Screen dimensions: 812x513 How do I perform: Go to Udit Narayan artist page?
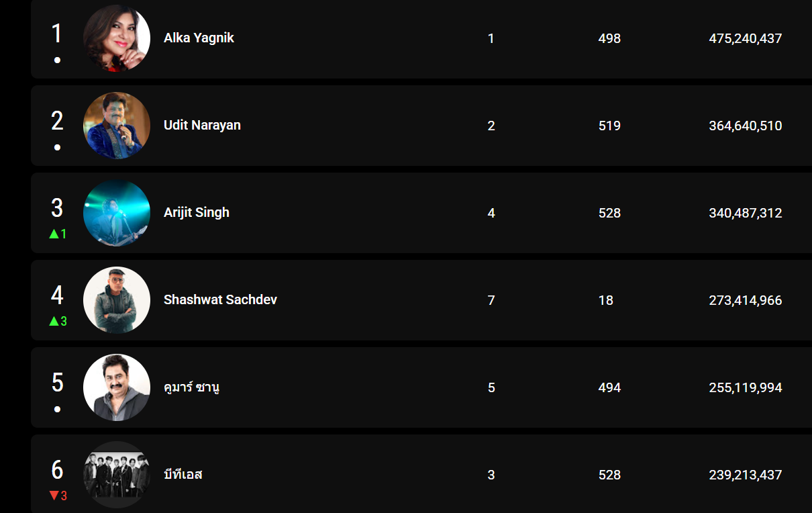(x=202, y=126)
